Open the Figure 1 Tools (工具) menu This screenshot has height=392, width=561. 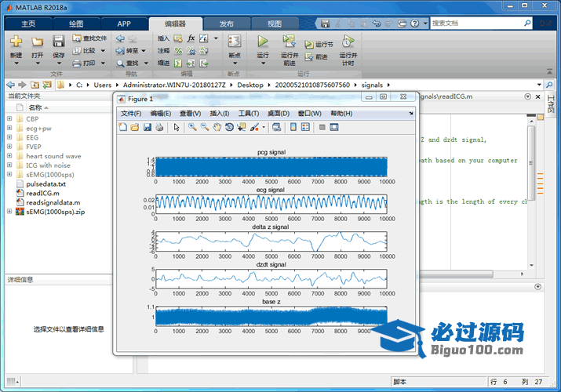249,114
